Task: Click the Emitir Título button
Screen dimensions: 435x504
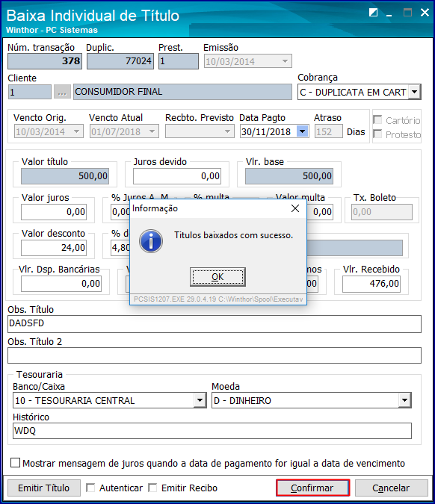Action: point(44,488)
